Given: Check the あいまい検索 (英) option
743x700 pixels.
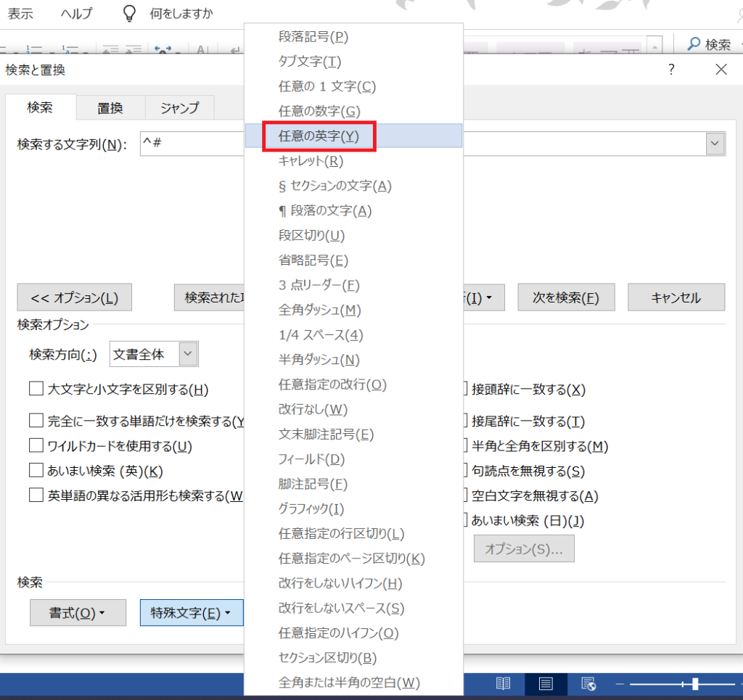Looking at the screenshot, I should 36,471.
